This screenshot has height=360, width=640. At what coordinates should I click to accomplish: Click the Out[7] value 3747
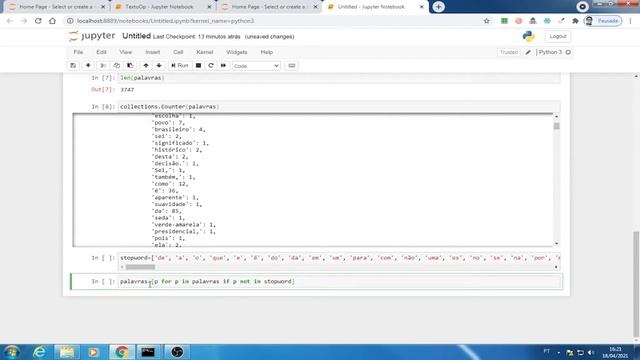click(x=127, y=89)
